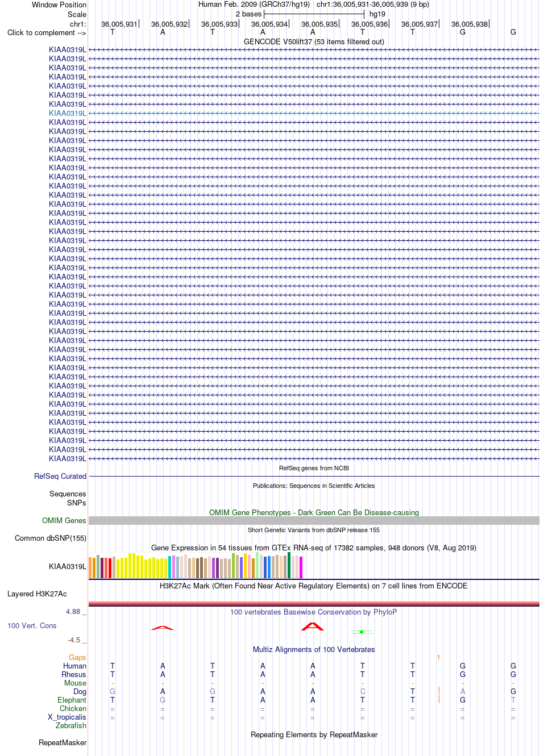Open '100 vertebrates Basewise Conservation by PhyloP' title
The width and height of the screenshot is (540, 756).
tap(314, 612)
